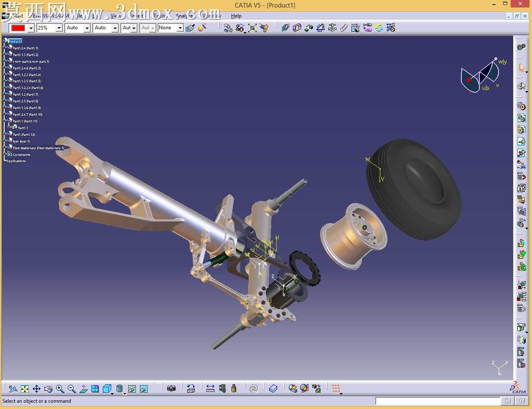The image size is (532, 409).
Task: Click the Update All spiral icon
Action: [254, 389]
